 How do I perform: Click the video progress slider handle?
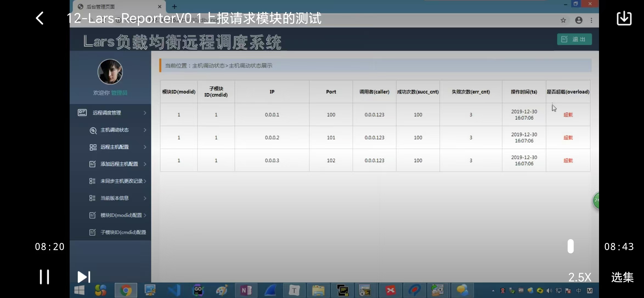tap(570, 246)
